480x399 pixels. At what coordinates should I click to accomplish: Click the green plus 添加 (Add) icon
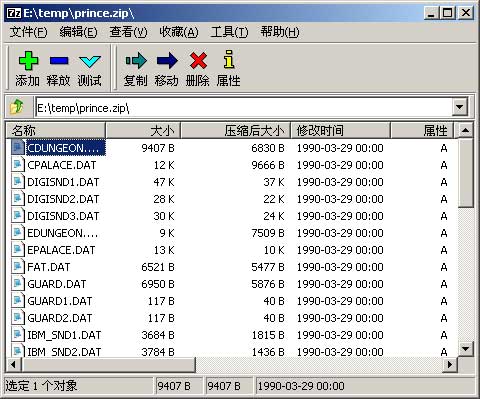click(28, 60)
